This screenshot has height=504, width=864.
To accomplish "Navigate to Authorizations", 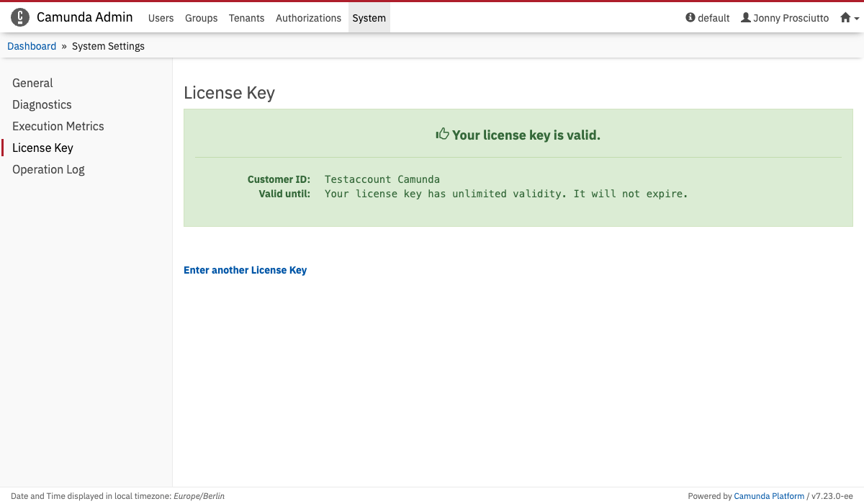I will click(308, 18).
